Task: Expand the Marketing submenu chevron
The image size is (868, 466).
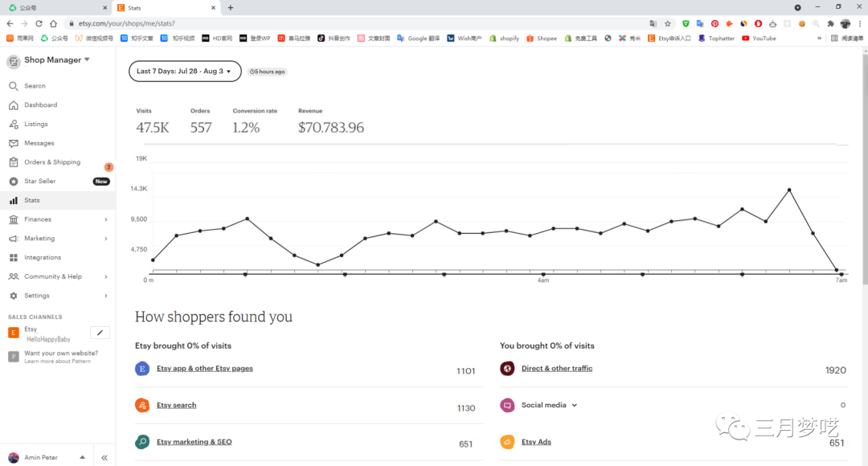Action: pyautogui.click(x=106, y=239)
